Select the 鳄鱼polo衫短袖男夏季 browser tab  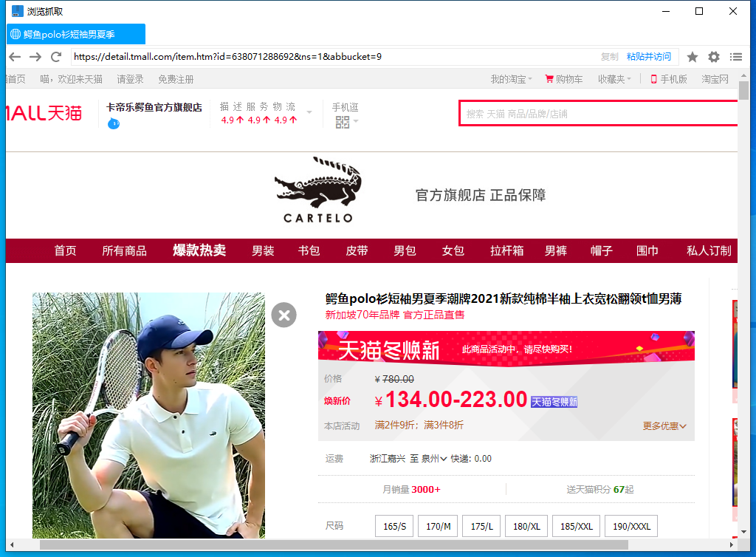click(76, 34)
